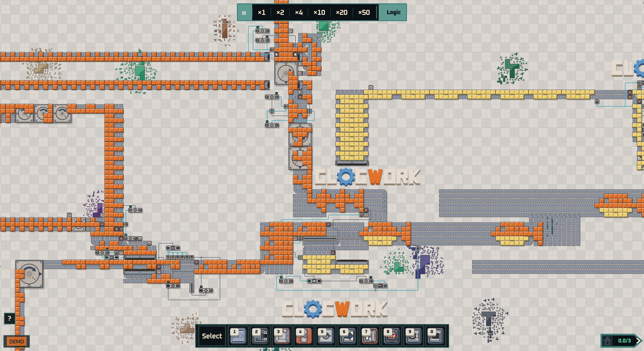Click the house icon in the goal counter
Viewport: 644px width, 351px height.
[x=607, y=340]
